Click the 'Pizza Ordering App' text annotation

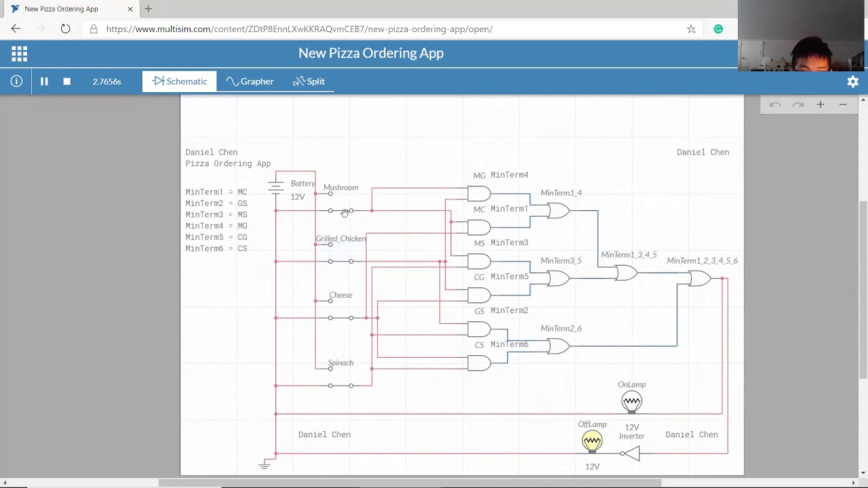pos(228,163)
